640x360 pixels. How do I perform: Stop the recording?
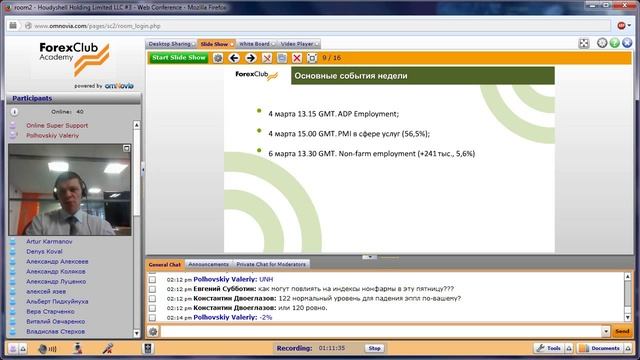(x=374, y=348)
